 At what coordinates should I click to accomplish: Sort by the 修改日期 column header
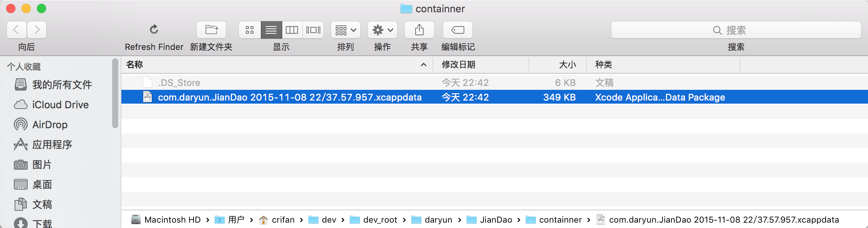coord(480,64)
